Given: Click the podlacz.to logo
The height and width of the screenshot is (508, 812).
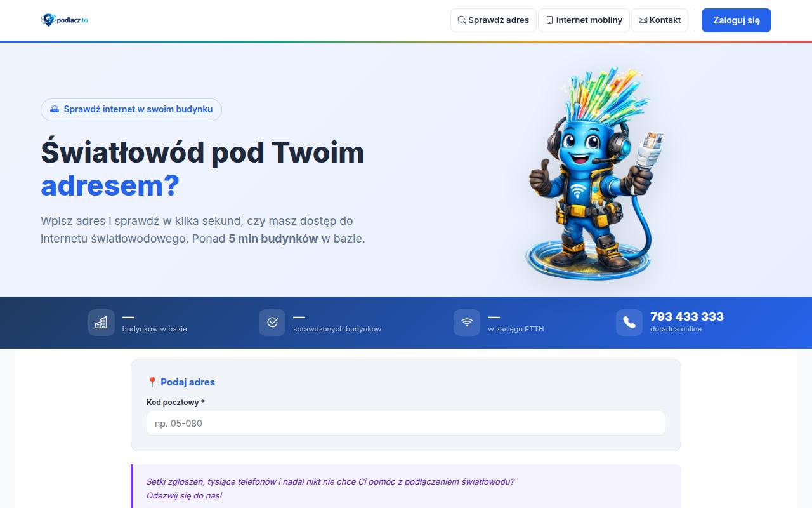Looking at the screenshot, I should pyautogui.click(x=65, y=20).
